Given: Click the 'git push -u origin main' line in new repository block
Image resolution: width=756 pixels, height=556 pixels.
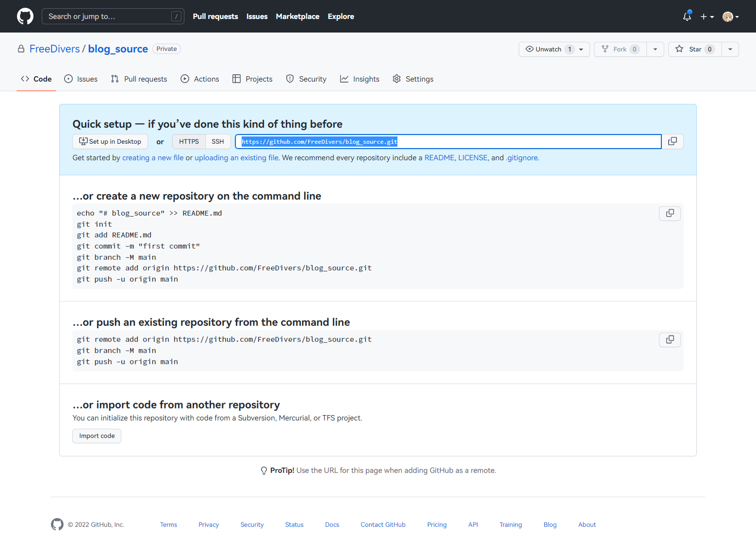Looking at the screenshot, I should coord(127,279).
